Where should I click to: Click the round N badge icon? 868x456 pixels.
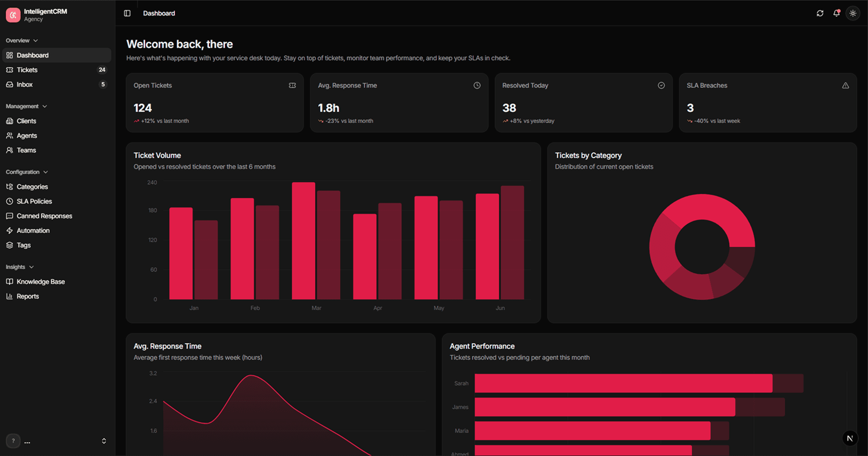coord(850,438)
